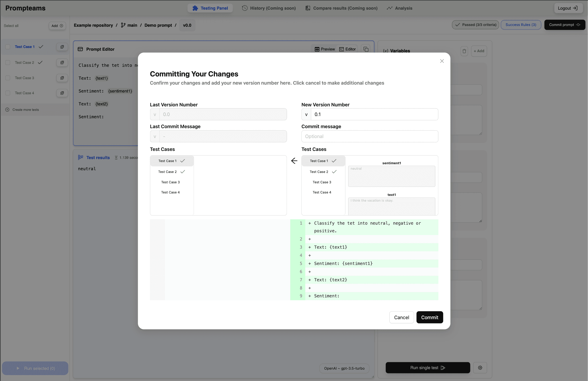Close the Committing Your Changes dialog
The image size is (588, 381).
(x=442, y=61)
